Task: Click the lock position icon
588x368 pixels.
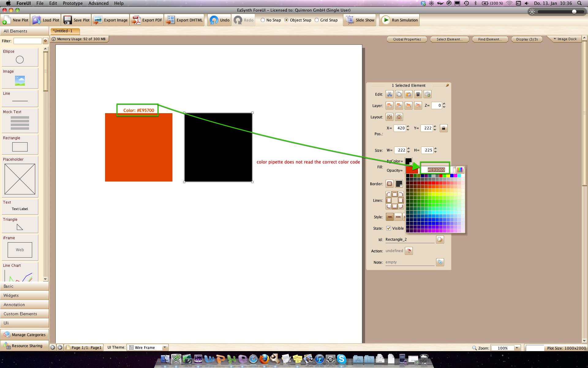Action: (x=443, y=128)
